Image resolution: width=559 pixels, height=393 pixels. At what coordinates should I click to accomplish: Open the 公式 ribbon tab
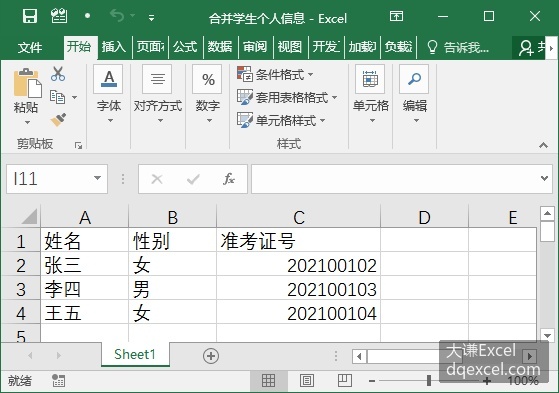pyautogui.click(x=185, y=47)
